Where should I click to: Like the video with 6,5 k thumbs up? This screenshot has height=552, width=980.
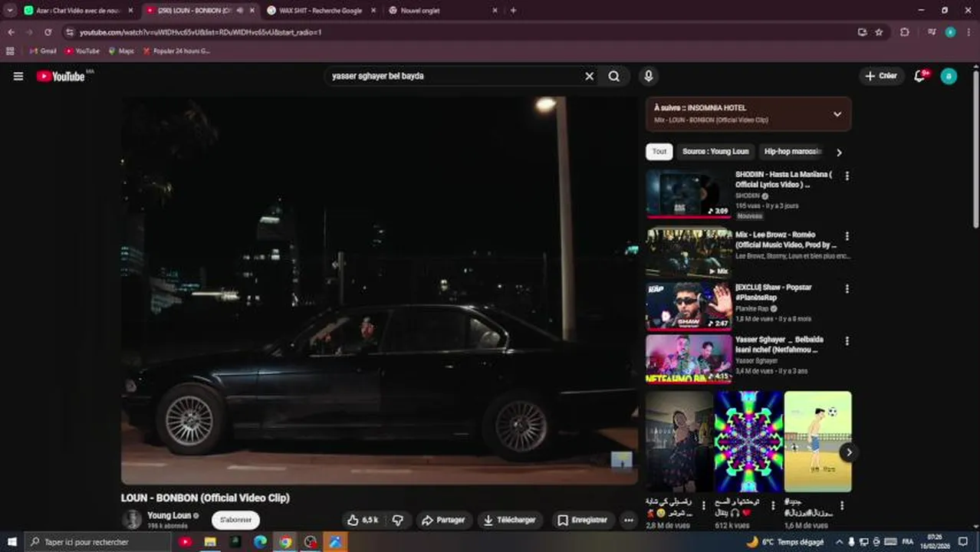pos(363,520)
